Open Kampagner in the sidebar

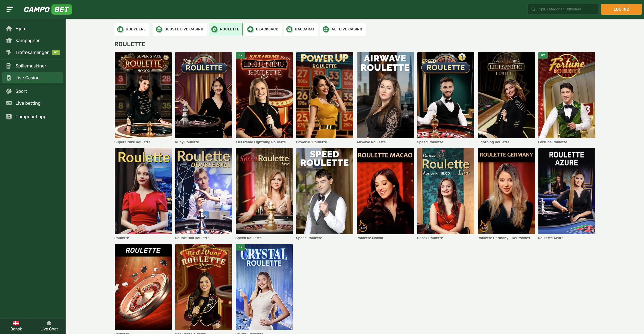click(x=33, y=41)
